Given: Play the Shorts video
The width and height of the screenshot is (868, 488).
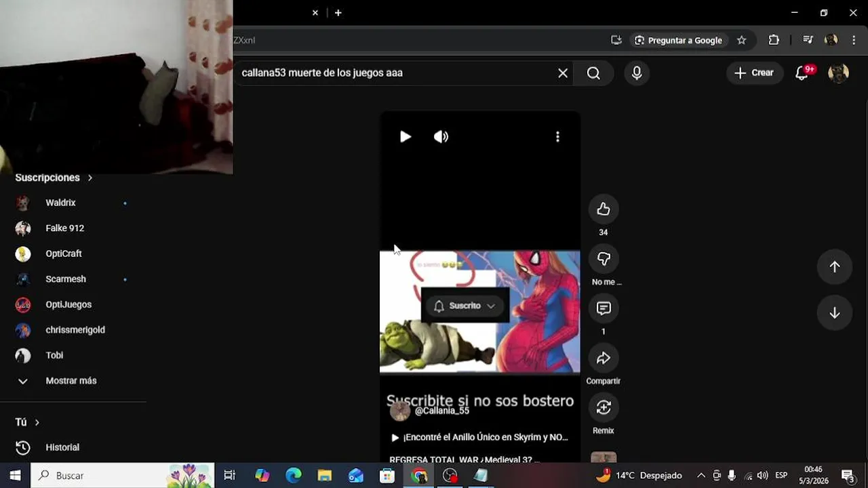Looking at the screenshot, I should coord(406,137).
